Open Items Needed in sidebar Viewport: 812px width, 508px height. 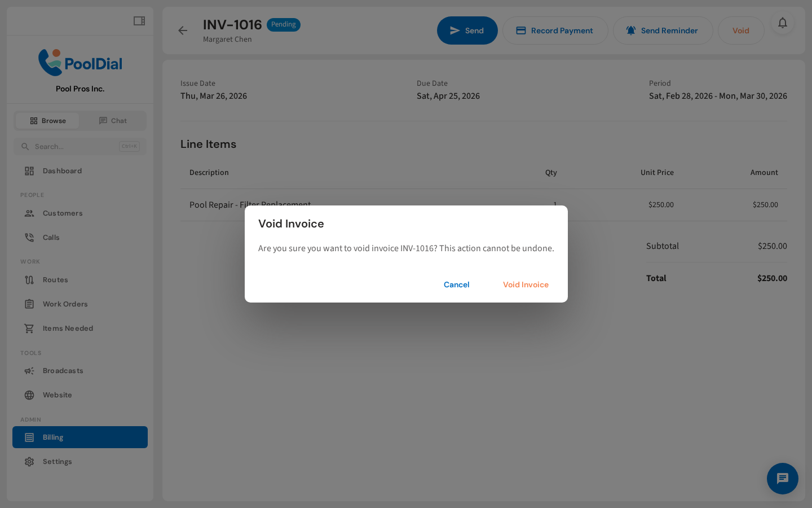68,329
